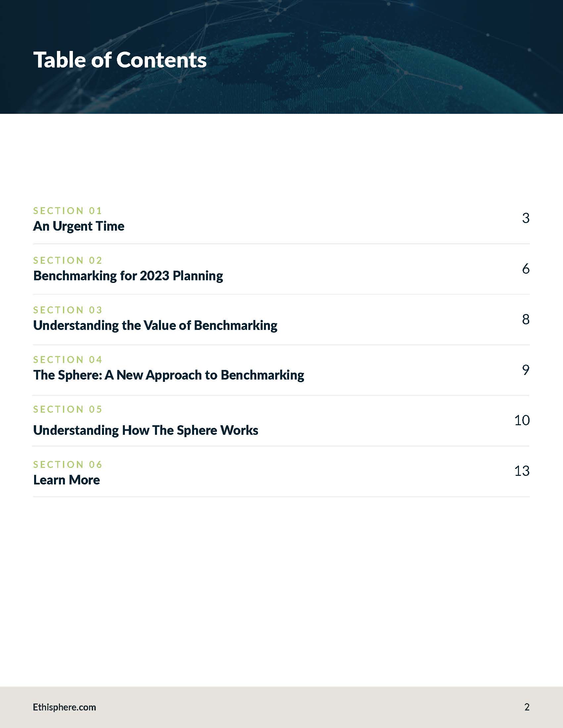Click page number 9 for The Sphere section
Image resolution: width=563 pixels, height=728 pixels.
pyautogui.click(x=526, y=370)
